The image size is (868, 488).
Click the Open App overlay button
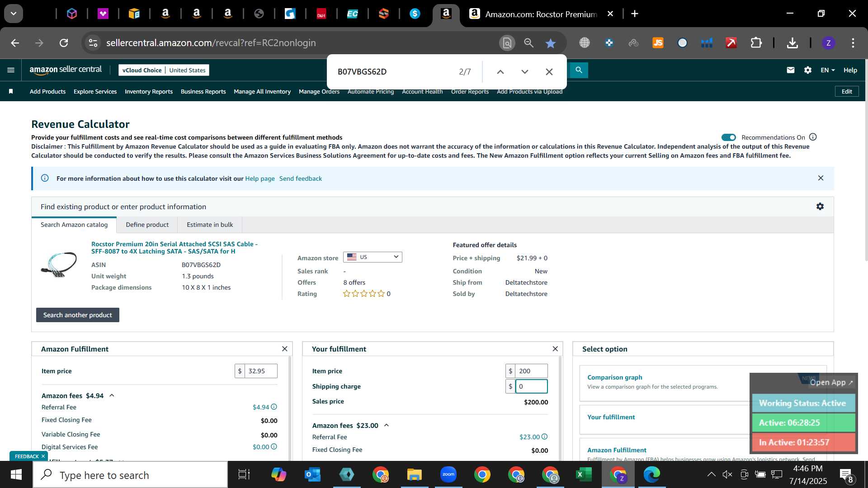pos(831,382)
